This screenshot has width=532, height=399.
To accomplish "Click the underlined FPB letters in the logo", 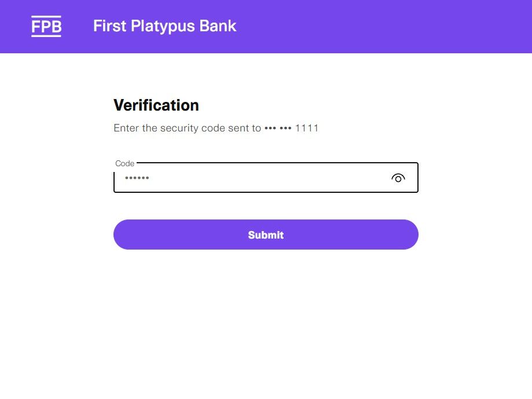I will pyautogui.click(x=46, y=27).
